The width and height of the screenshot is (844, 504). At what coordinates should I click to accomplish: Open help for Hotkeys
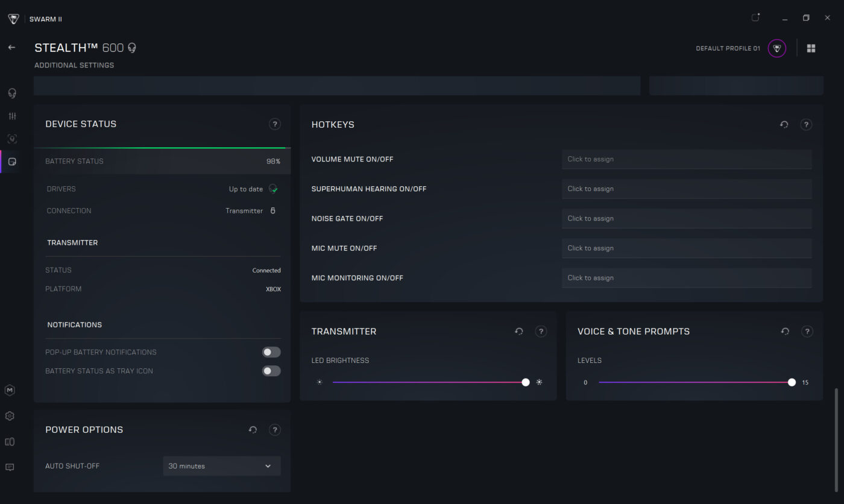tap(806, 125)
